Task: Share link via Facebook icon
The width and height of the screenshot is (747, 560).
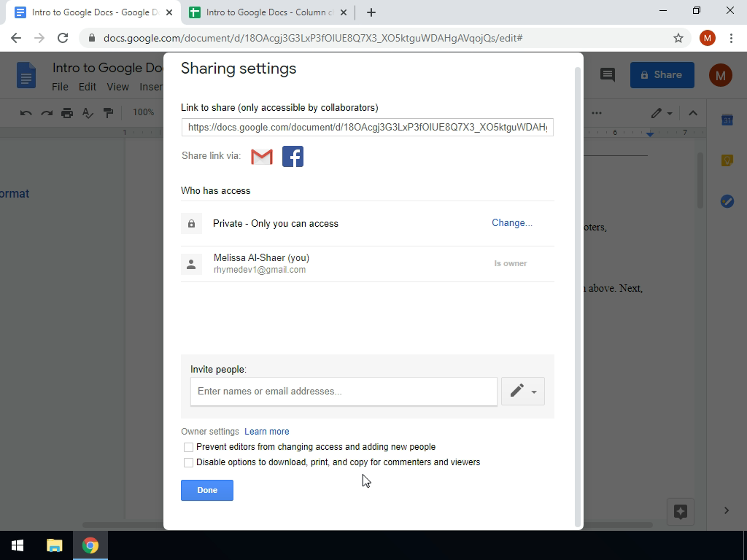Action: pos(293,157)
